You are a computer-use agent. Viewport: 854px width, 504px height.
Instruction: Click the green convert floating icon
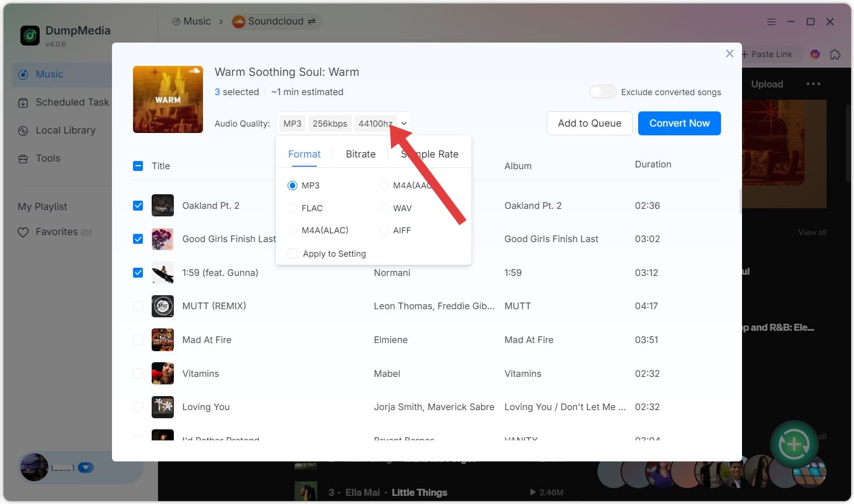793,445
